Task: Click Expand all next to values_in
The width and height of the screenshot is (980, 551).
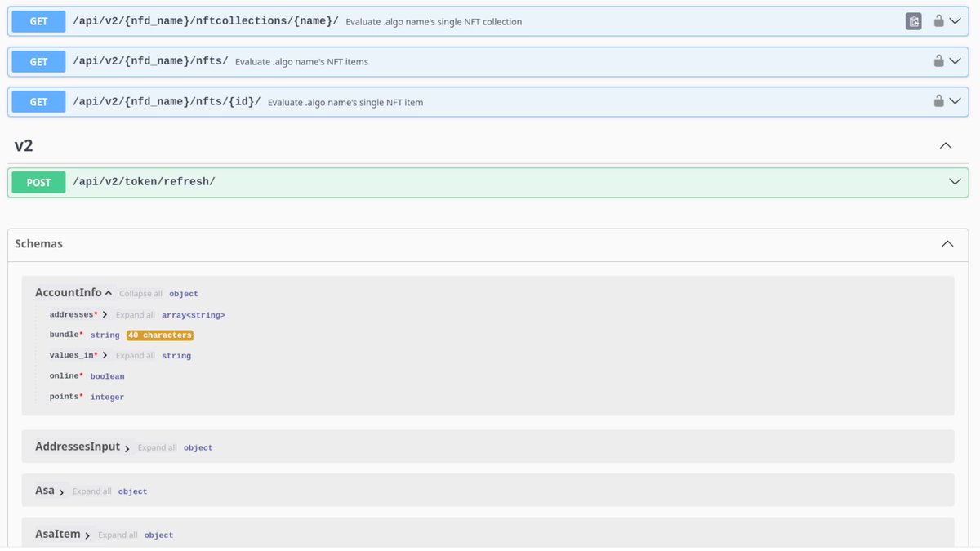Action: [x=136, y=356]
